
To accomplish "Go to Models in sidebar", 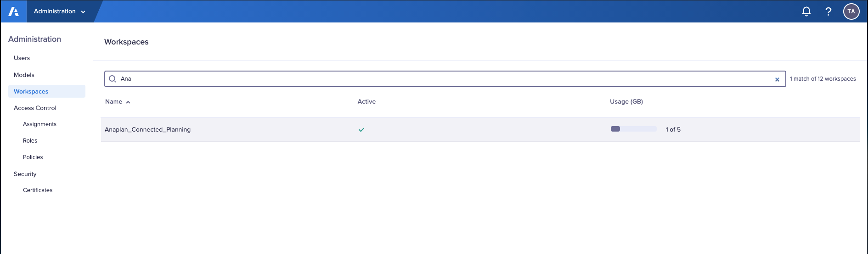I will click(x=24, y=75).
